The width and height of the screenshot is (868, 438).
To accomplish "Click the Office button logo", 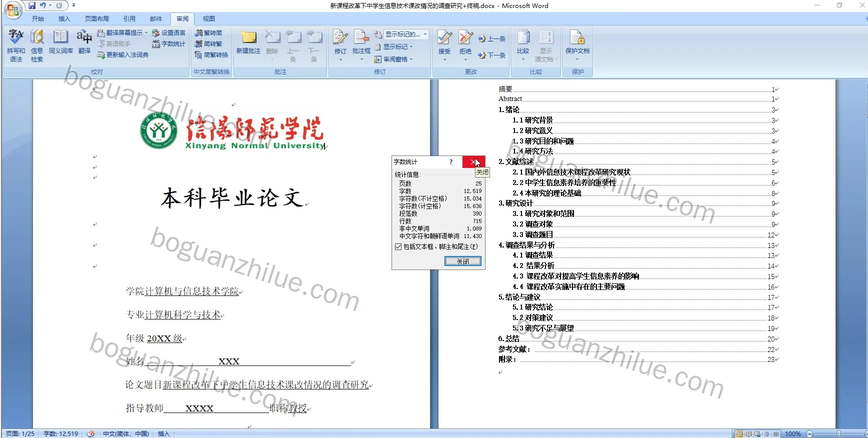I will [13, 10].
